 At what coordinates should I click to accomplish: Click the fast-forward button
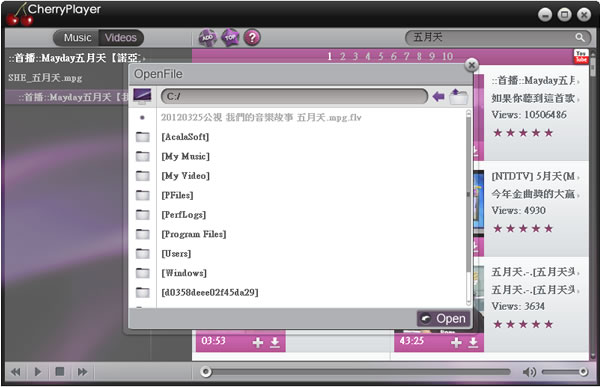pyautogui.click(x=82, y=372)
